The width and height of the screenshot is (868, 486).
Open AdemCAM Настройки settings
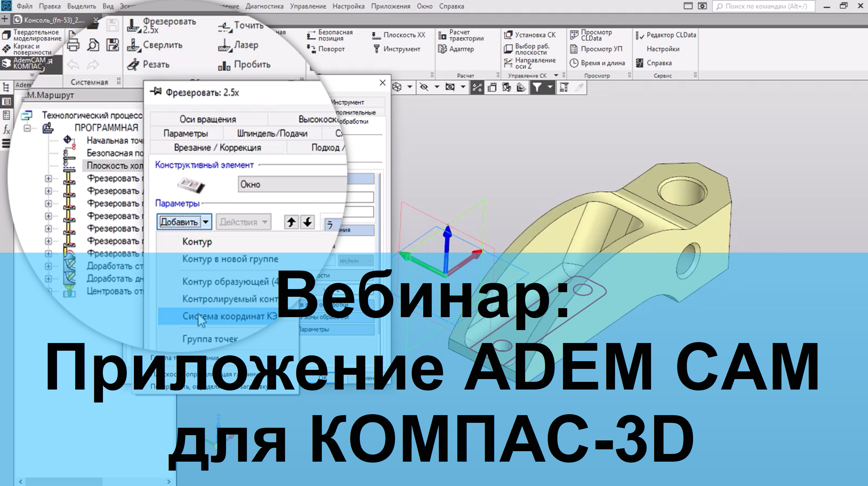663,49
